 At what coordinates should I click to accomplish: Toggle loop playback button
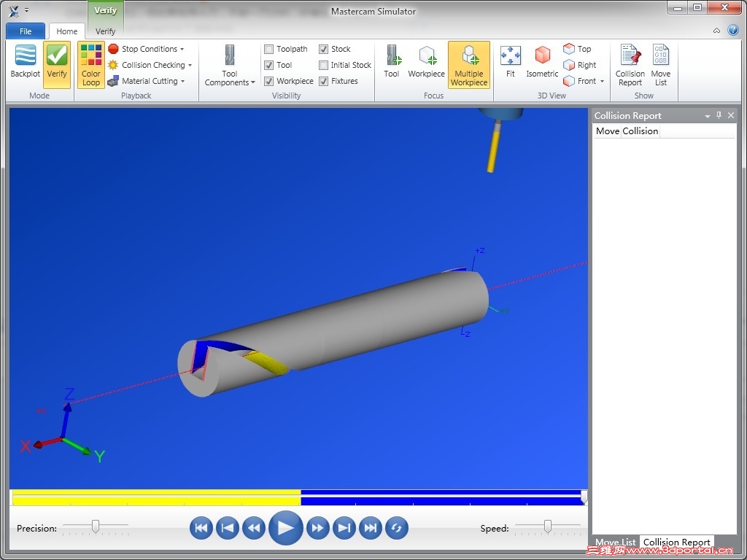397,528
